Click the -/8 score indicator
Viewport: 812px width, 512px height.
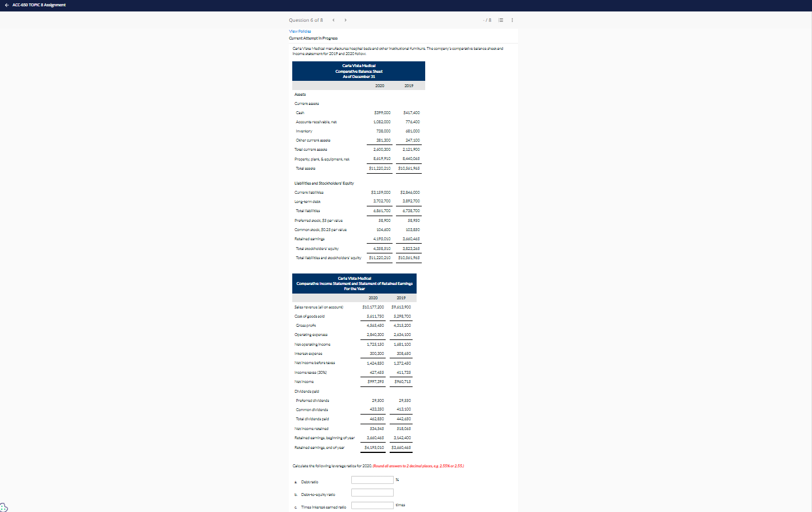pyautogui.click(x=488, y=20)
